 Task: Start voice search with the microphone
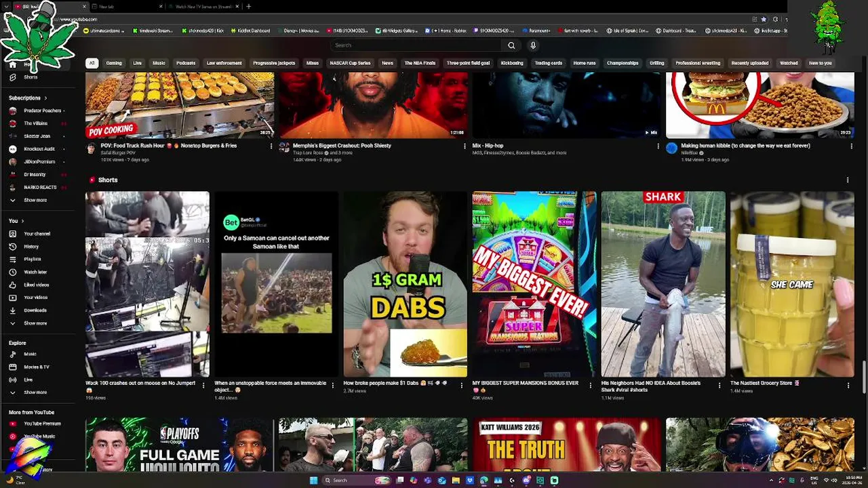(533, 45)
